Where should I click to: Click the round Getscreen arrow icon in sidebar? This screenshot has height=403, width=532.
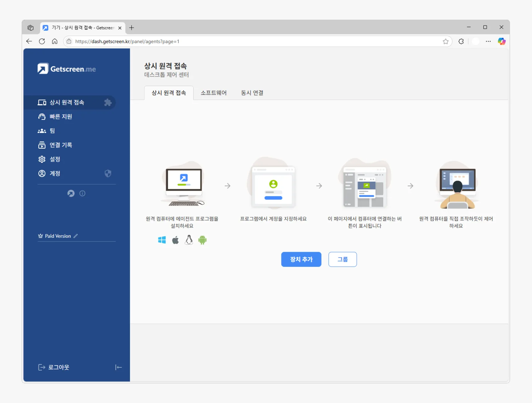click(71, 193)
